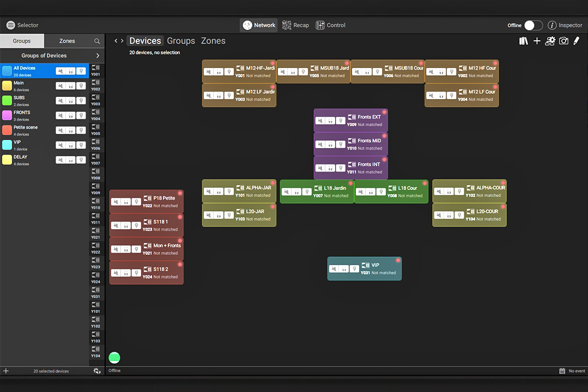Open the library icon in top toolbar
This screenshot has height=392, width=588.
point(524,41)
